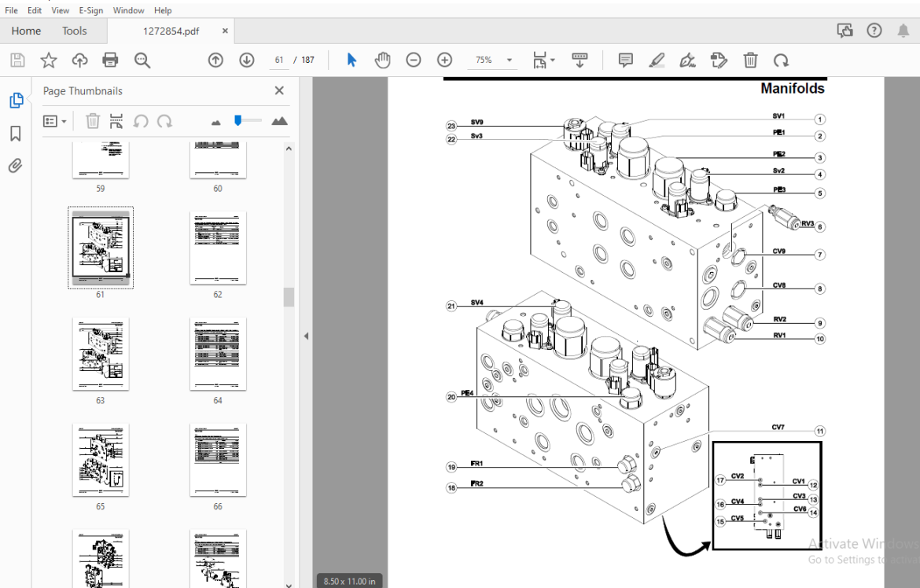
Task: Click the Save file icon
Action: tap(17, 60)
